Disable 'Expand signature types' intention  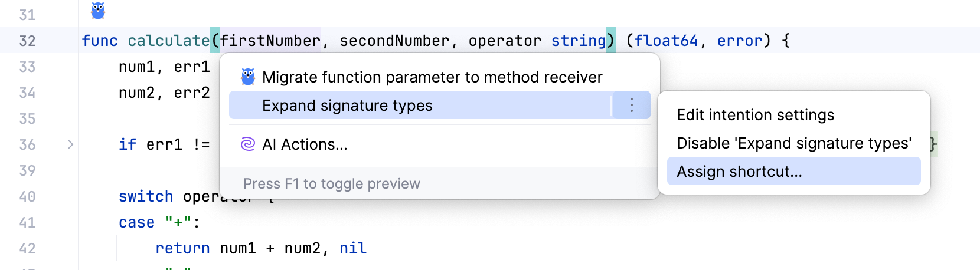click(793, 143)
